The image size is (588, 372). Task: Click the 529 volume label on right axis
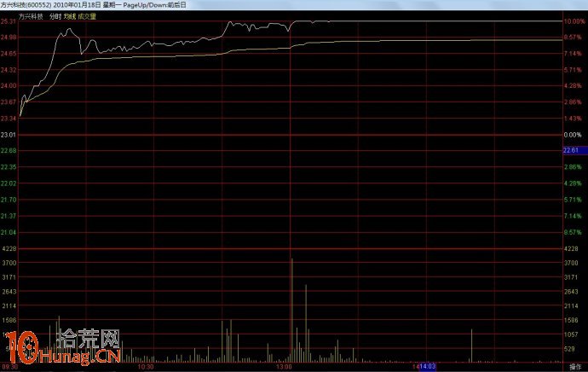click(569, 349)
